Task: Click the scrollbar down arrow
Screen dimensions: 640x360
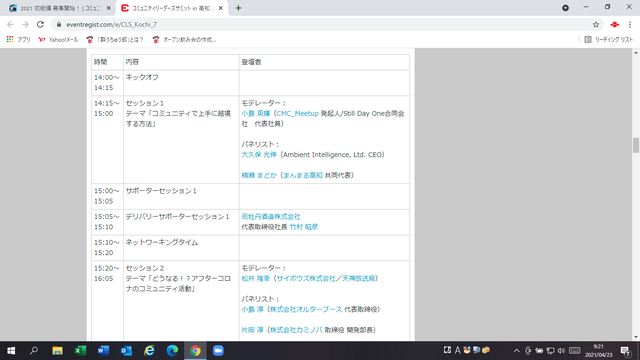Action: tap(636, 337)
